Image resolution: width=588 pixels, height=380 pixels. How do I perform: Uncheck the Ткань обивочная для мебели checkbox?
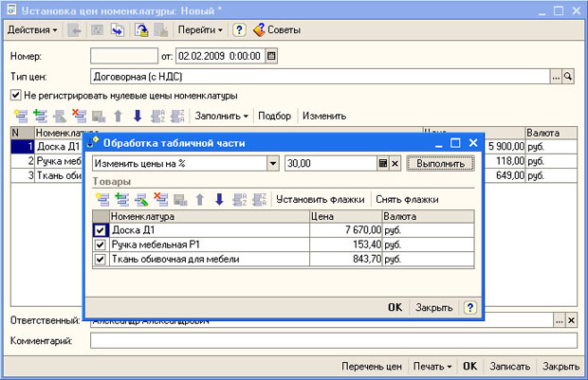(x=101, y=259)
